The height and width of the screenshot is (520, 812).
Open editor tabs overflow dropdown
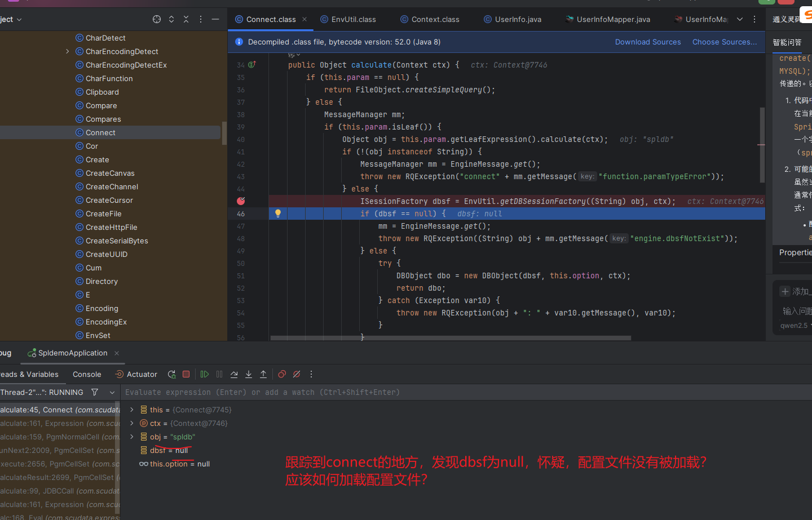coord(740,19)
